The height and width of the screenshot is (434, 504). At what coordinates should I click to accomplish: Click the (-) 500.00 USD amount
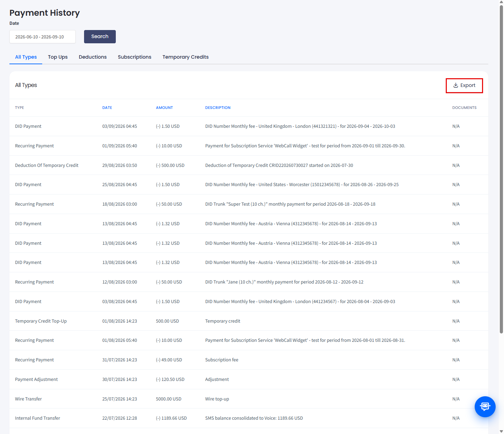click(170, 165)
